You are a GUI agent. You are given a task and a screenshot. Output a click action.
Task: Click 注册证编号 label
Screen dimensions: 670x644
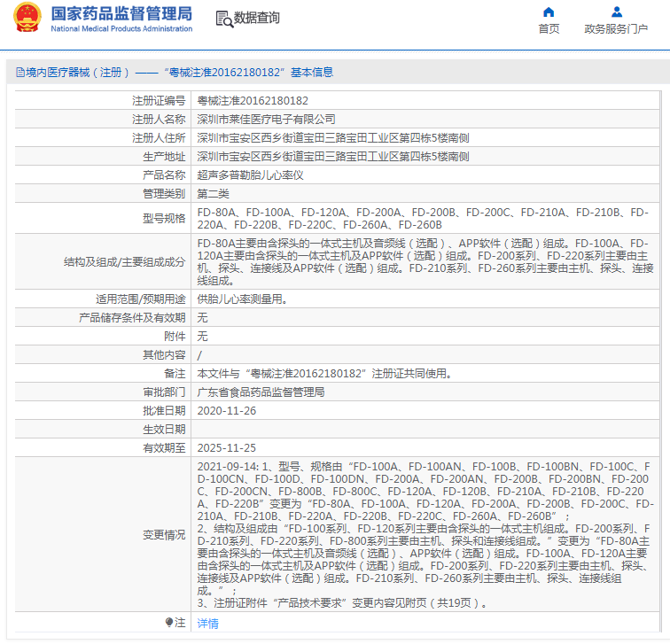pyautogui.click(x=159, y=101)
